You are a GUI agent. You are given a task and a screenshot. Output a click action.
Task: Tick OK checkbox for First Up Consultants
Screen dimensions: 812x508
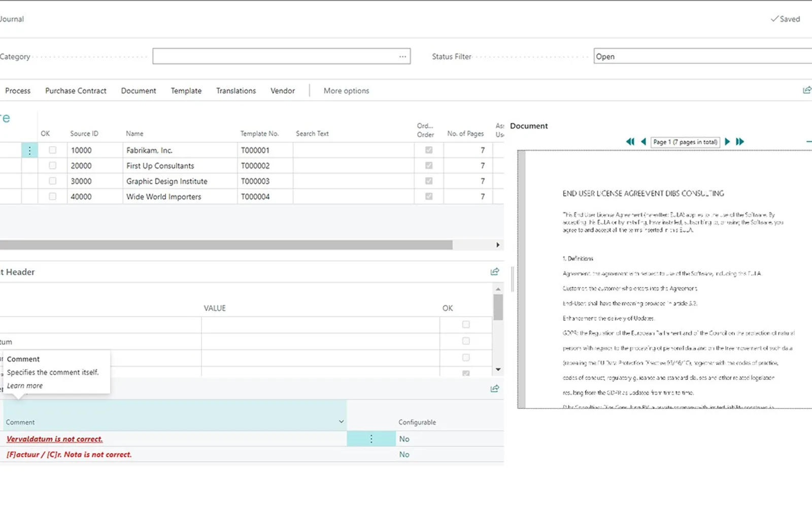click(x=52, y=166)
